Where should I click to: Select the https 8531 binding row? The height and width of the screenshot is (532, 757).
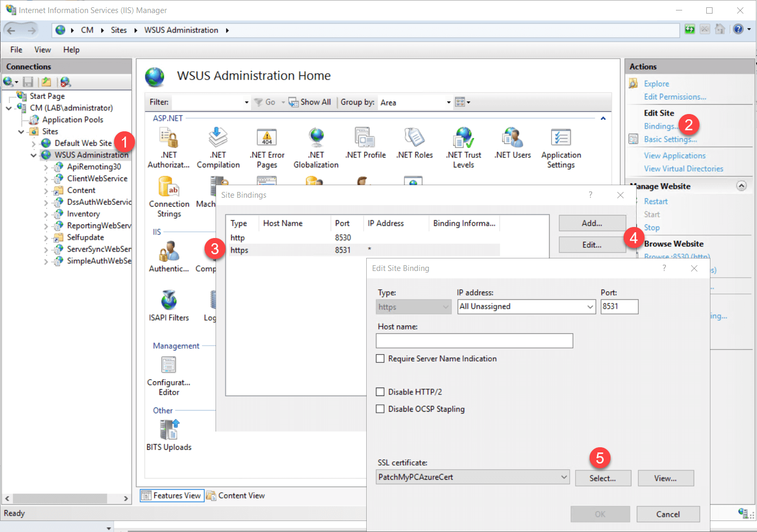pyautogui.click(x=364, y=250)
